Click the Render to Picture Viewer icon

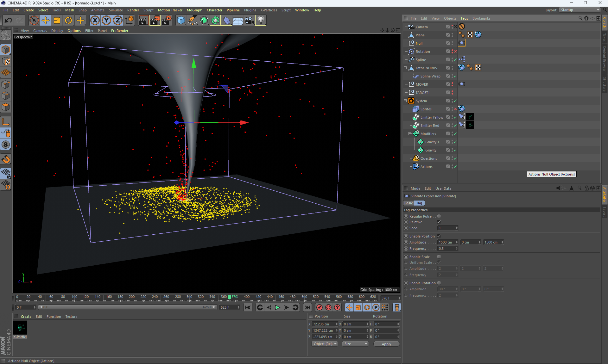point(155,21)
